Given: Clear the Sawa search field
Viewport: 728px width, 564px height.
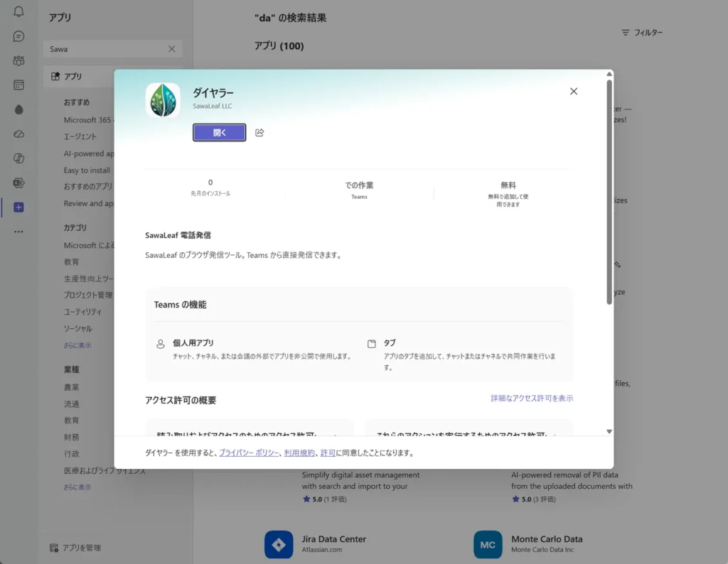Looking at the screenshot, I should click(x=172, y=49).
